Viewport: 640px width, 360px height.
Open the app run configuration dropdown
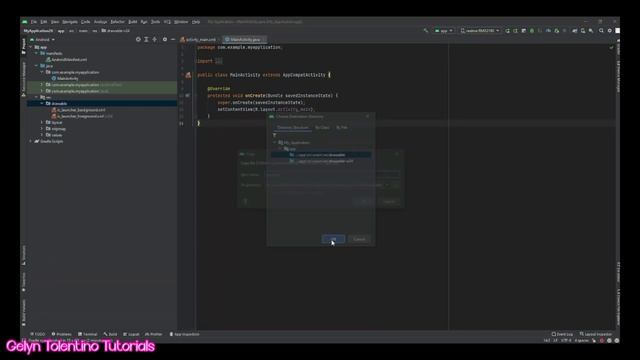(x=444, y=31)
